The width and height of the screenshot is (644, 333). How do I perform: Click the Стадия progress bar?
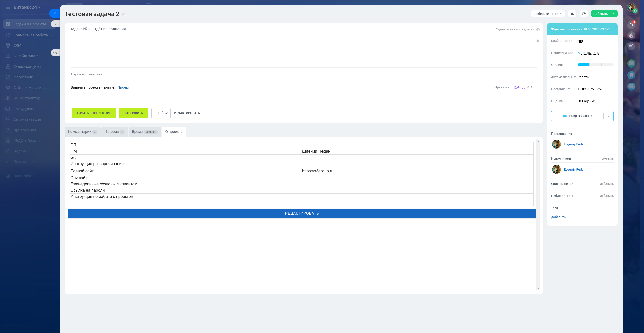coord(595,65)
